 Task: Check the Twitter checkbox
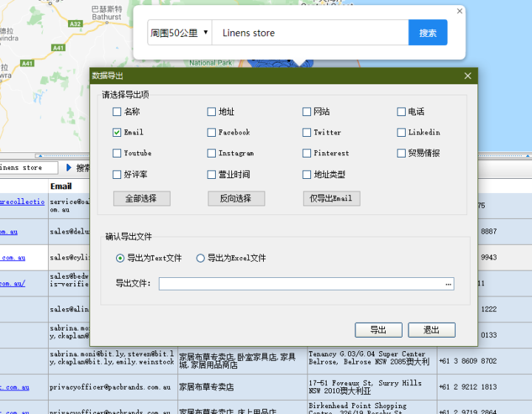pos(307,132)
